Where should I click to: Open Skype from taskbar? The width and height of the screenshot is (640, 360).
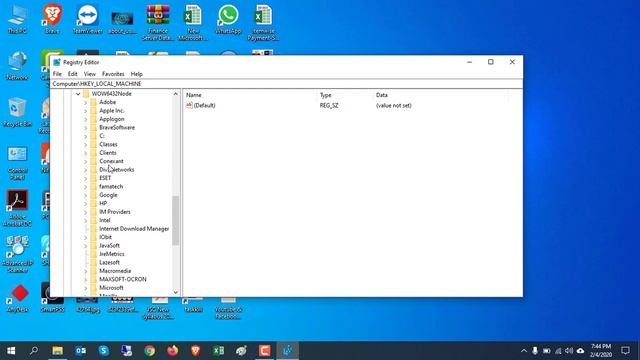pyautogui.click(x=104, y=351)
